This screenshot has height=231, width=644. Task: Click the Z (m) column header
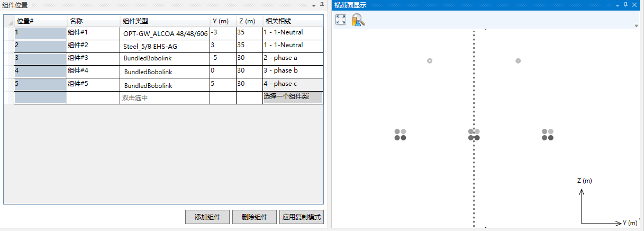tap(250, 21)
